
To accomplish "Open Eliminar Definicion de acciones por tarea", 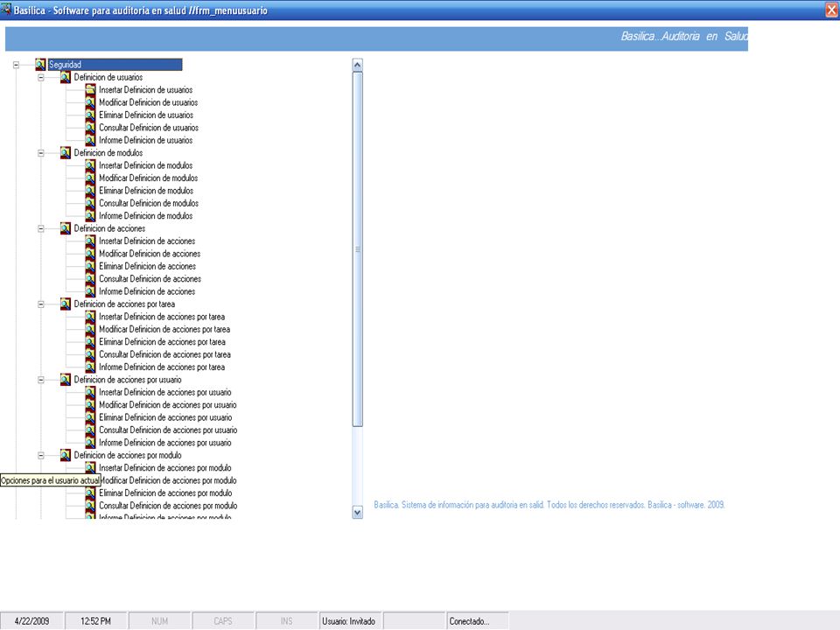I will click(x=163, y=342).
